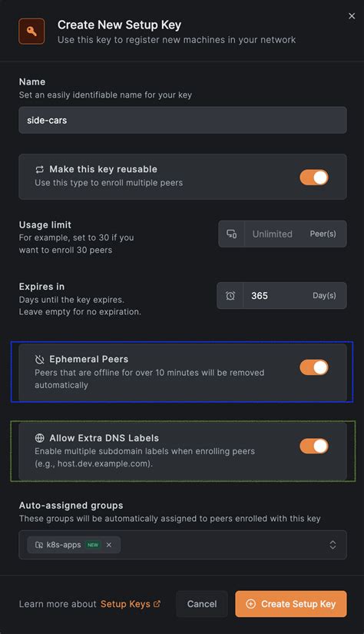Remove the k8s-apps group tag

[x=109, y=545]
